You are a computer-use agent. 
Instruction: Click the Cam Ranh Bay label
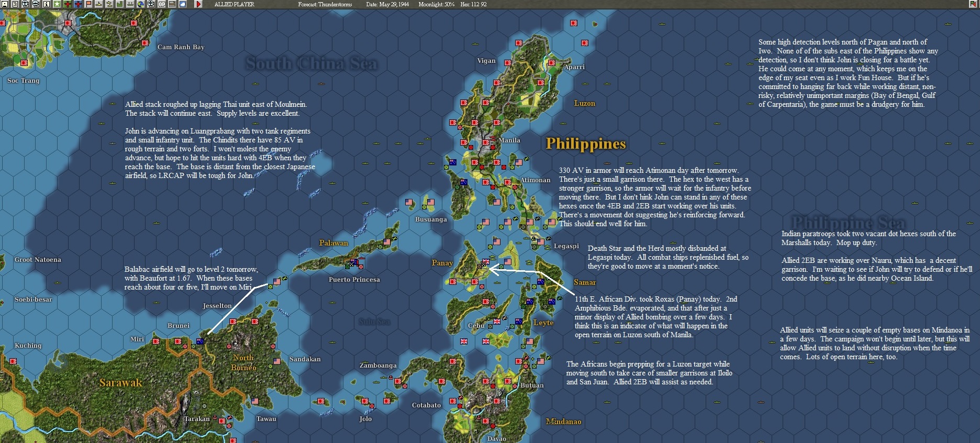coord(181,47)
